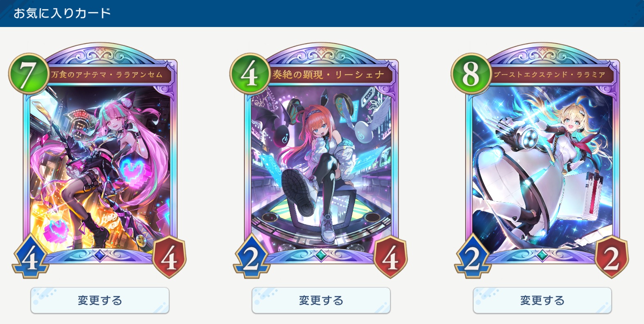
Task: Click red defense 2 shield on third card
Action: [x=611, y=257]
